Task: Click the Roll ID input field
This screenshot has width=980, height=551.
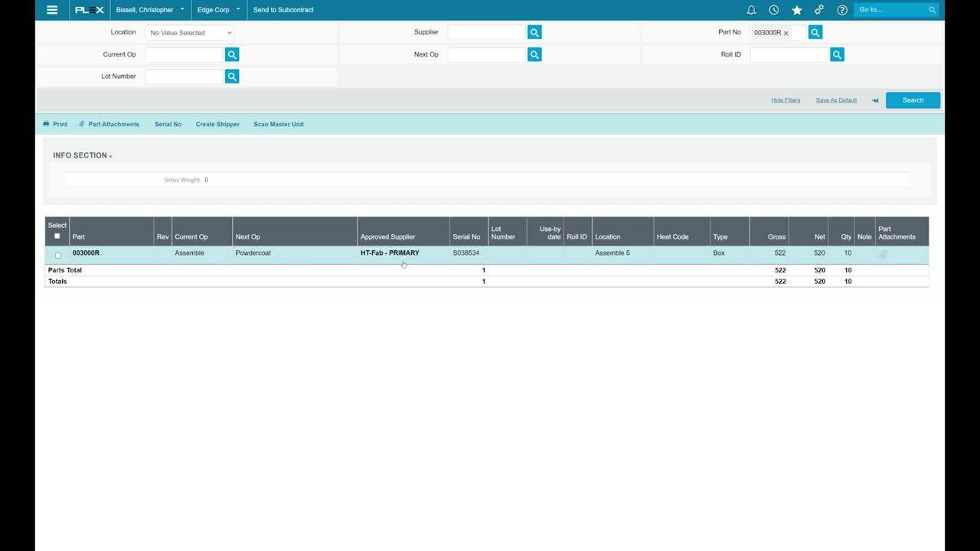Action: (789, 54)
